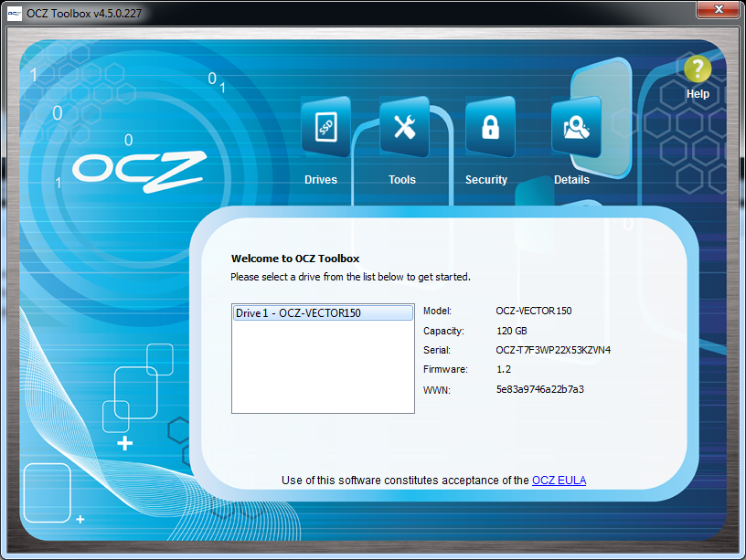Click the 'Please select a drive' instruction text
The image size is (746, 560).
pos(351,277)
